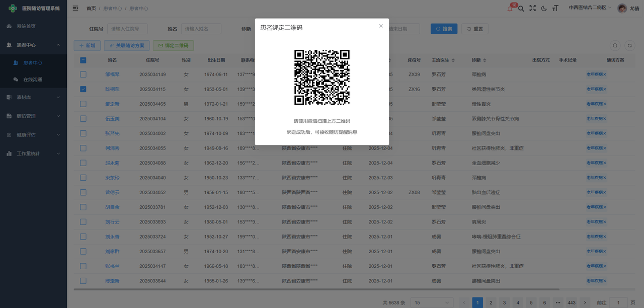This screenshot has height=308, width=644.
Task: Expand 素材库 sidebar group
Action: pyautogui.click(x=33, y=97)
